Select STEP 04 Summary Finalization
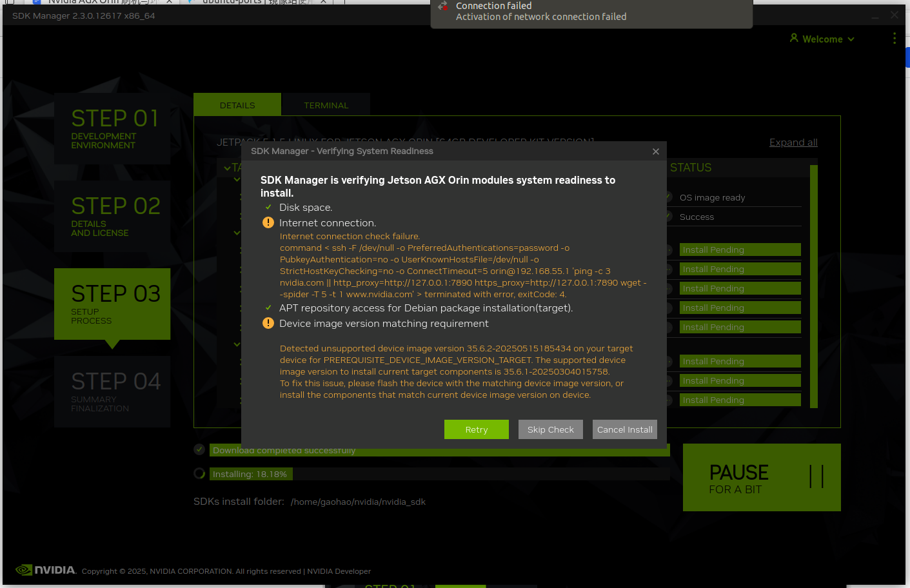 tap(112, 391)
